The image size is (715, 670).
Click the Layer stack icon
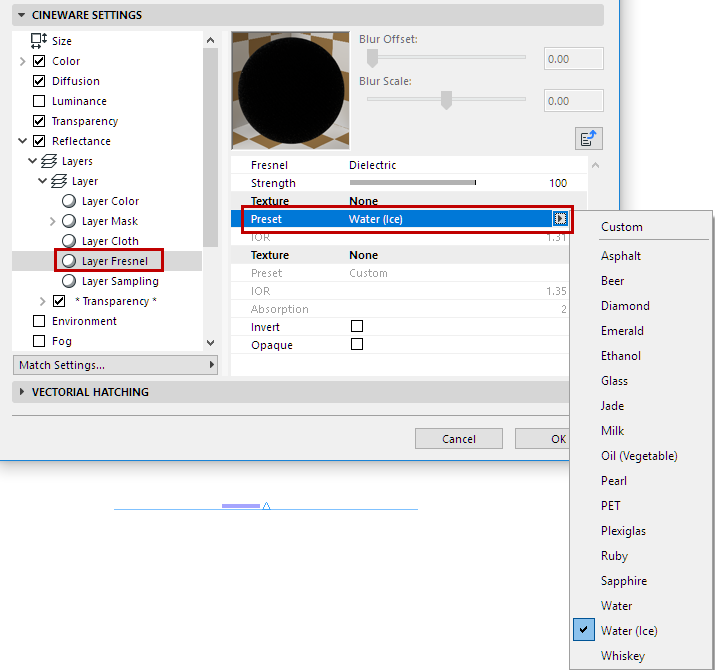coord(59,181)
